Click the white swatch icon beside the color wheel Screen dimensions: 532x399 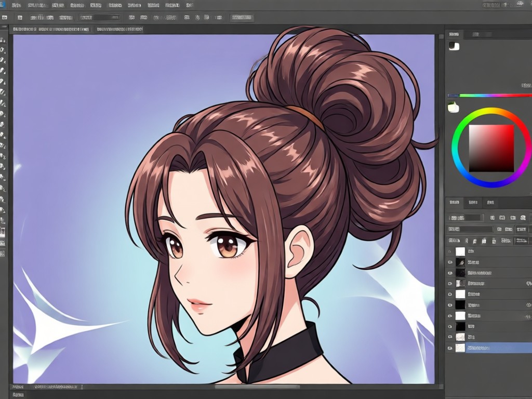(453, 108)
